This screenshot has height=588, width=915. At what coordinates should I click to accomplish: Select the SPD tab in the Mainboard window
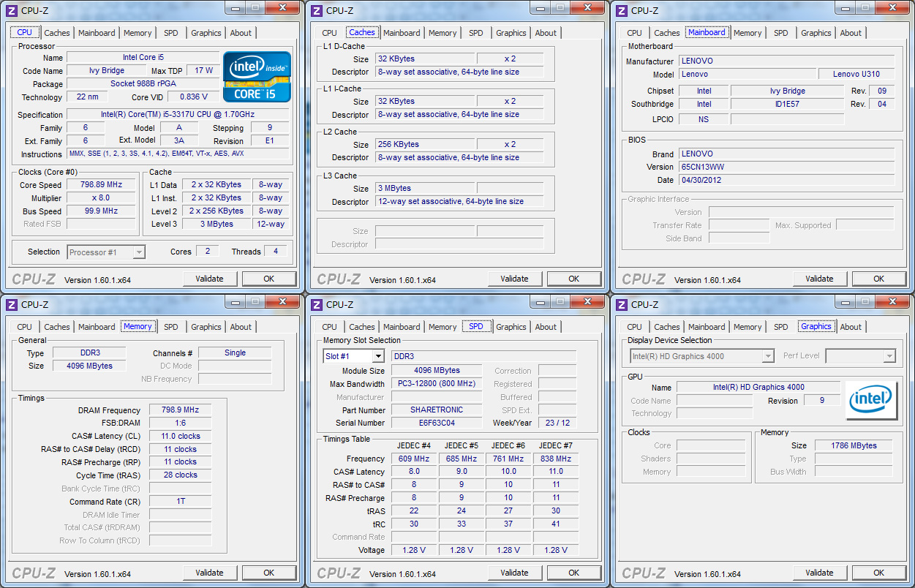coord(781,33)
